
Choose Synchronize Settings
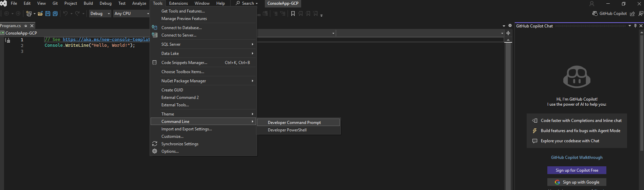[x=203, y=144]
